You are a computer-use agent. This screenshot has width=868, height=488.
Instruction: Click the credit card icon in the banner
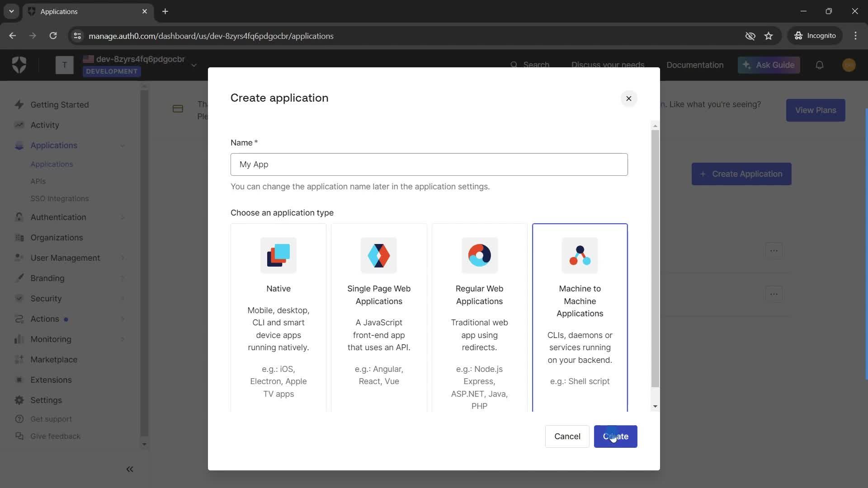coord(178,109)
